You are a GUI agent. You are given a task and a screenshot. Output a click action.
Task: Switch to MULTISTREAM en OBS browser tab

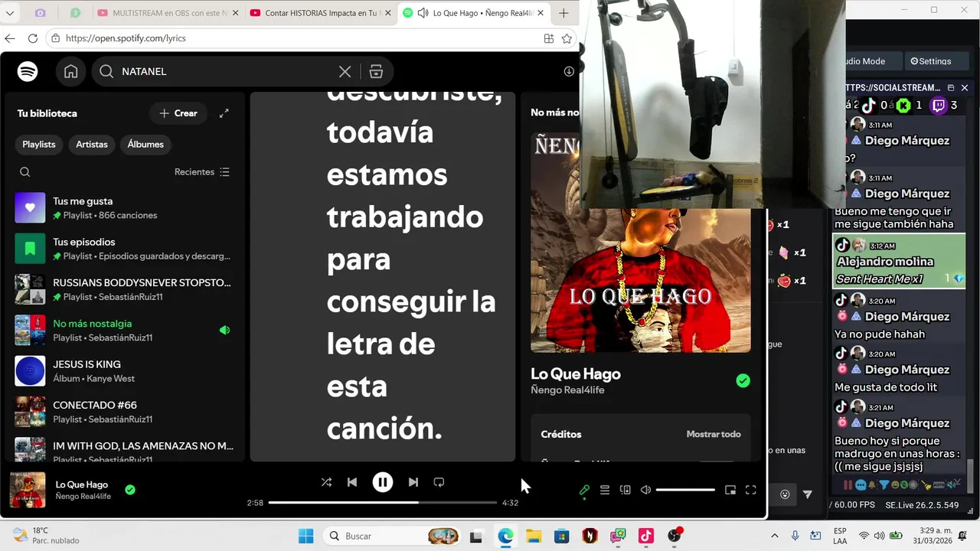tap(168, 13)
